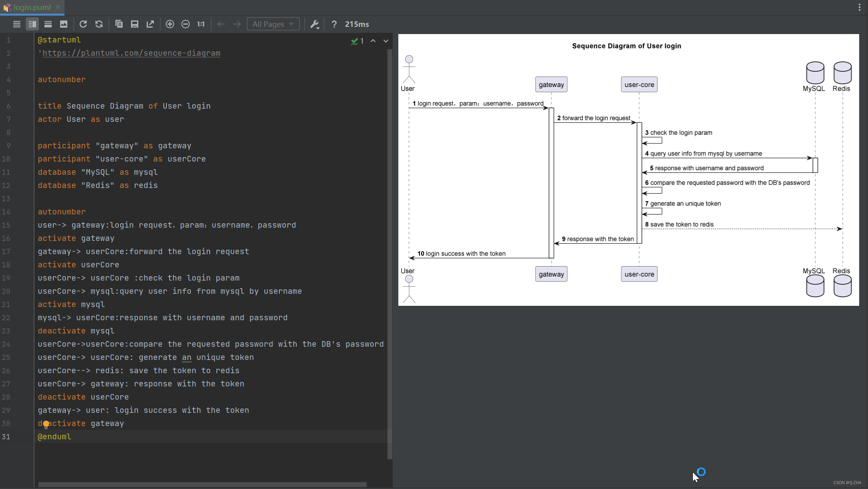Zoom out of the diagram preview
This screenshot has width=868, height=489.
[x=186, y=24]
